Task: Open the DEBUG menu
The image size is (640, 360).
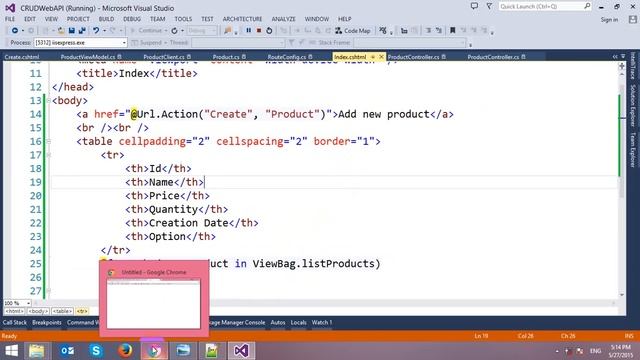Action: pyautogui.click(x=132, y=19)
